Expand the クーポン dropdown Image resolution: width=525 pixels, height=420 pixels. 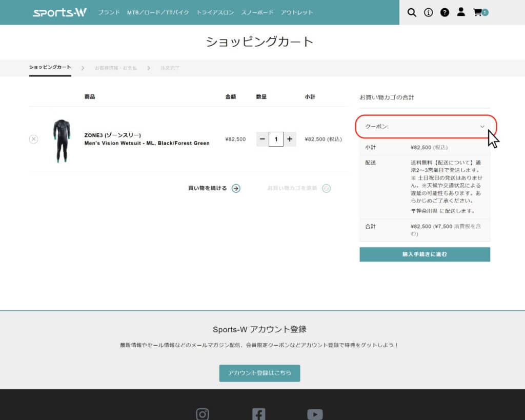[425, 127]
